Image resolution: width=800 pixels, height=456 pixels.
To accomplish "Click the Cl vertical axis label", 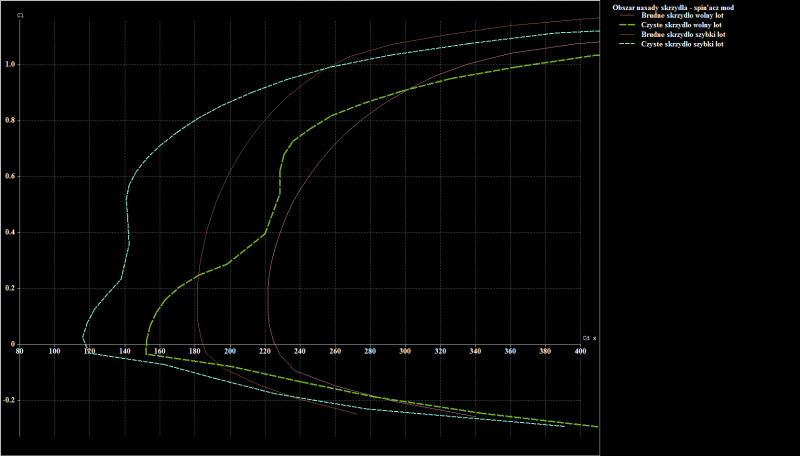I will [x=19, y=15].
